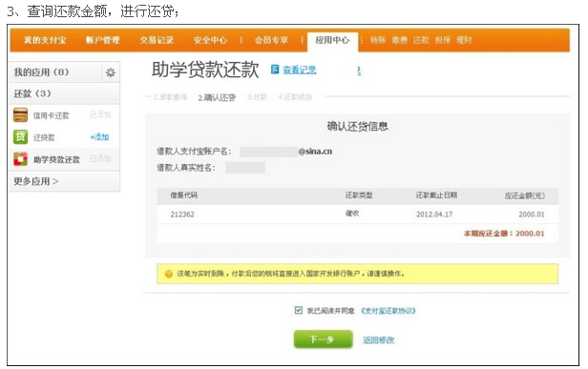Select the green 贷 还贷款 icon
The width and height of the screenshot is (588, 369).
[x=20, y=137]
